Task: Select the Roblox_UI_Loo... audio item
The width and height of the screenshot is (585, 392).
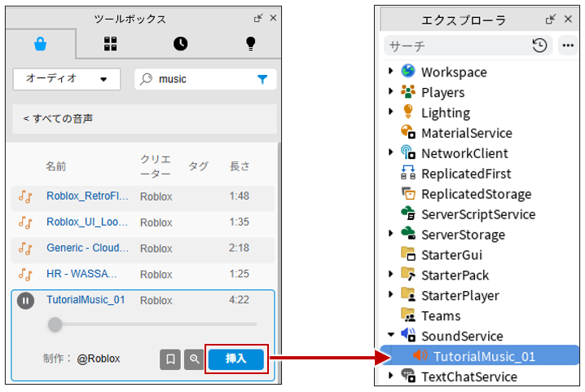Action: click(87, 222)
